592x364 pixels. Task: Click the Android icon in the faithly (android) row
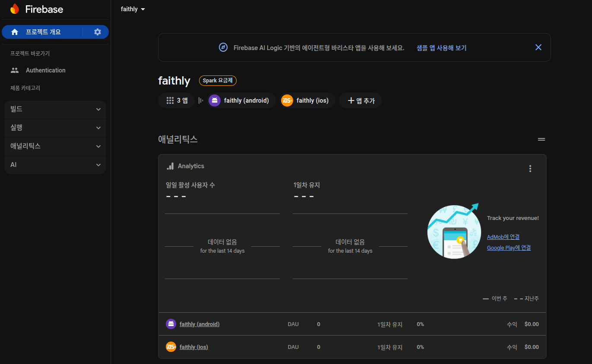(171, 324)
